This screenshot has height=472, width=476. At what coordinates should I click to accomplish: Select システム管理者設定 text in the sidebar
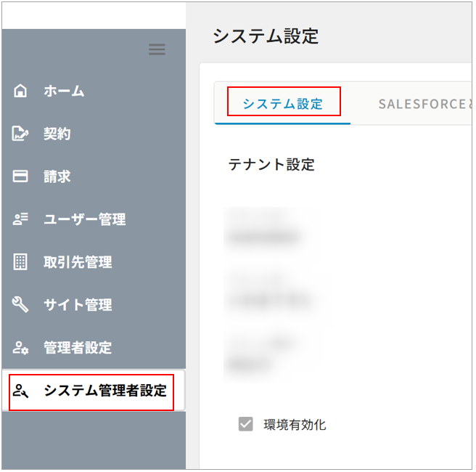(x=105, y=391)
